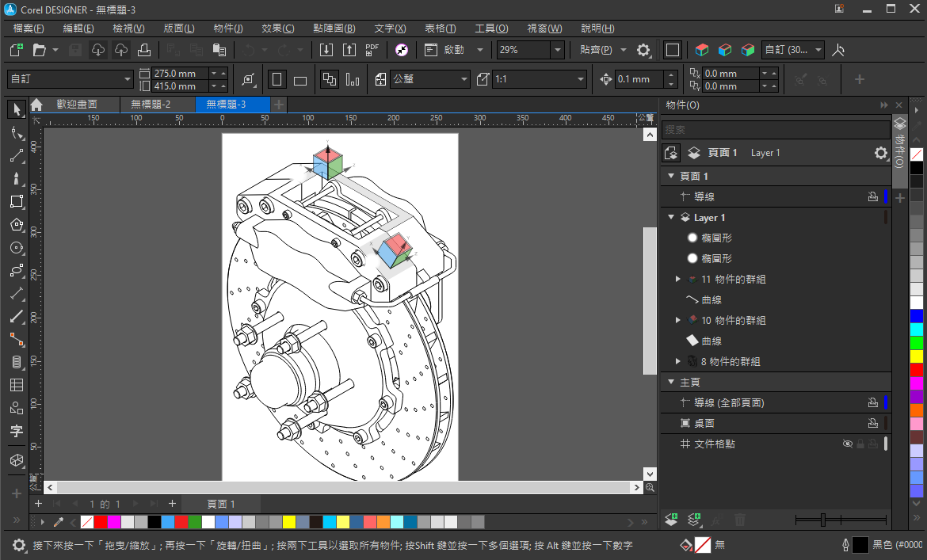Open the 工具(O) menu
Image resolution: width=927 pixels, height=560 pixels.
tap(491, 29)
